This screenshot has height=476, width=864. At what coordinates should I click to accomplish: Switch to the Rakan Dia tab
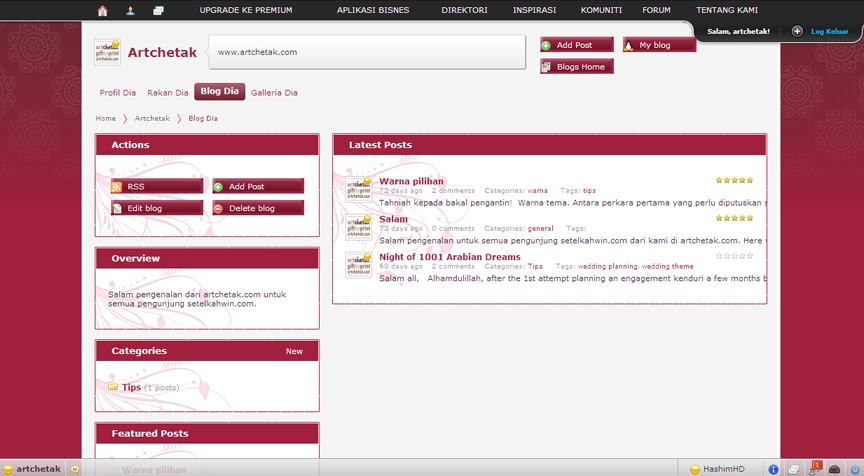[168, 93]
